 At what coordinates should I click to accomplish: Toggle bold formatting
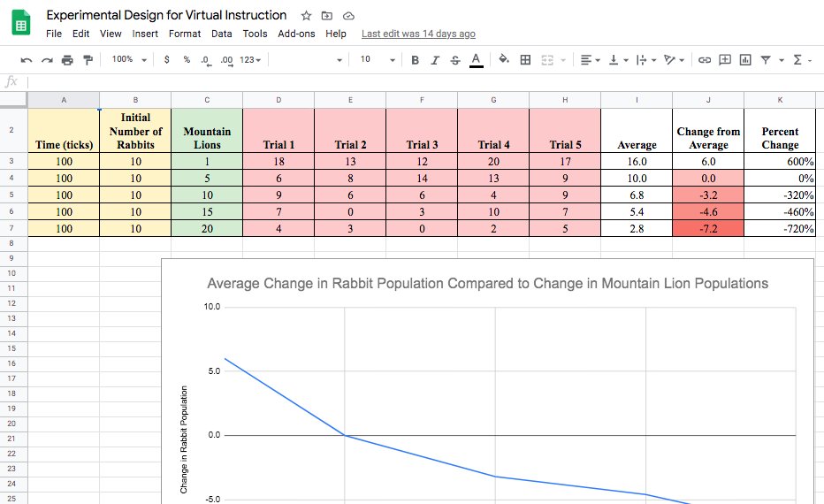[x=415, y=60]
